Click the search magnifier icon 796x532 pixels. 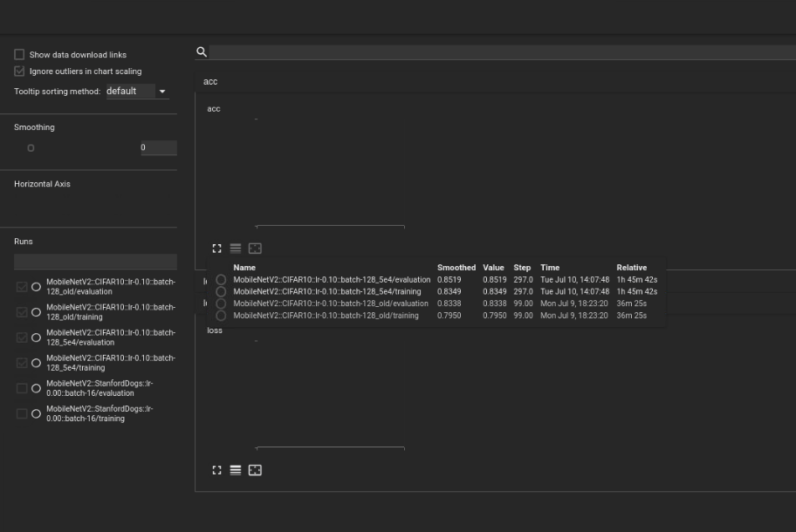coord(202,51)
